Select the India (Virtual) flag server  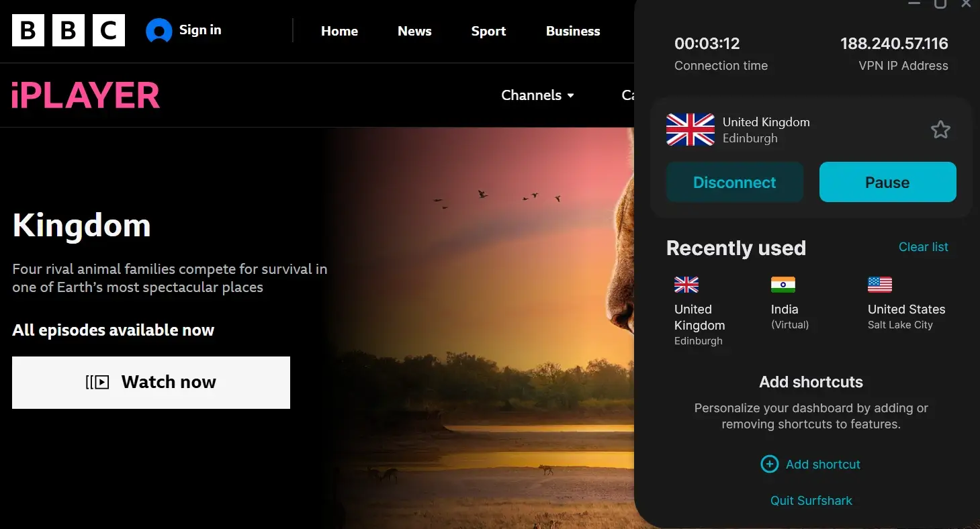(783, 285)
